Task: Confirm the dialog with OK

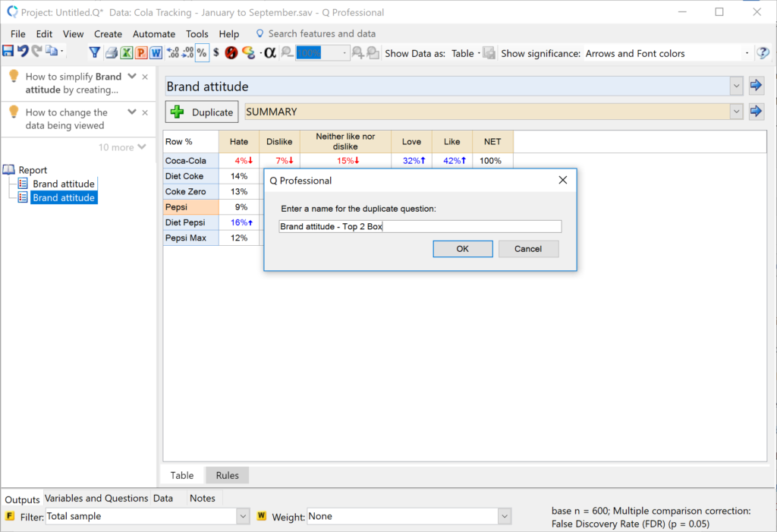Action: (x=462, y=249)
